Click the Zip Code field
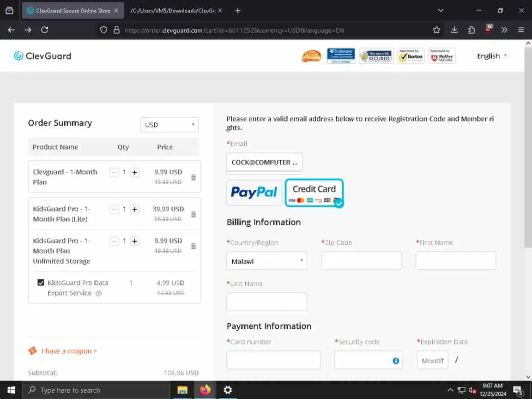532x399 pixels. 361,261
